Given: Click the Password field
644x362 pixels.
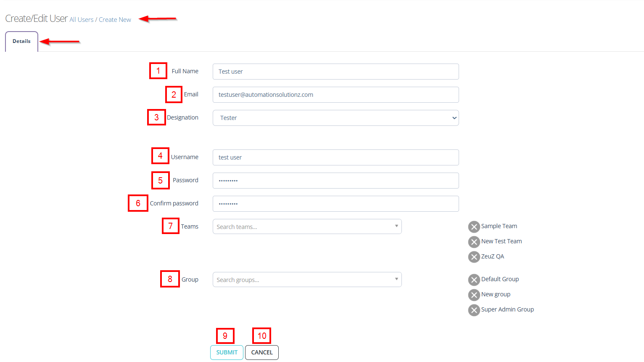Looking at the screenshot, I should [x=335, y=181].
